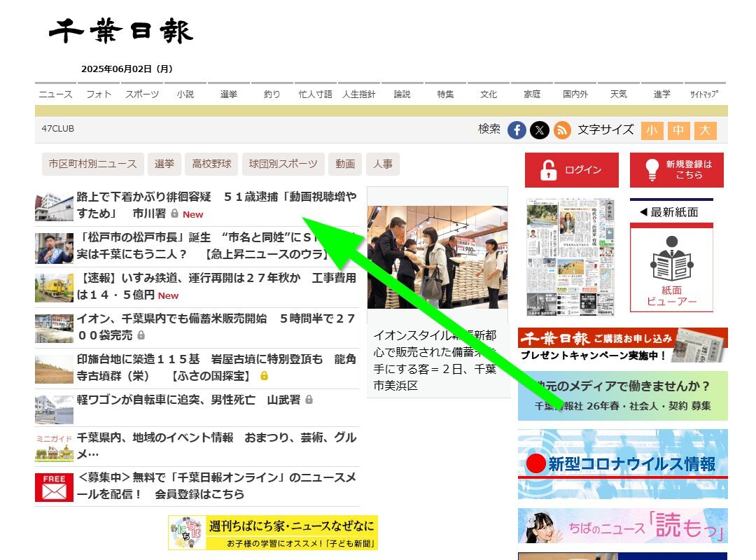Set text size to 大
The width and height of the screenshot is (756, 560).
[x=705, y=130]
